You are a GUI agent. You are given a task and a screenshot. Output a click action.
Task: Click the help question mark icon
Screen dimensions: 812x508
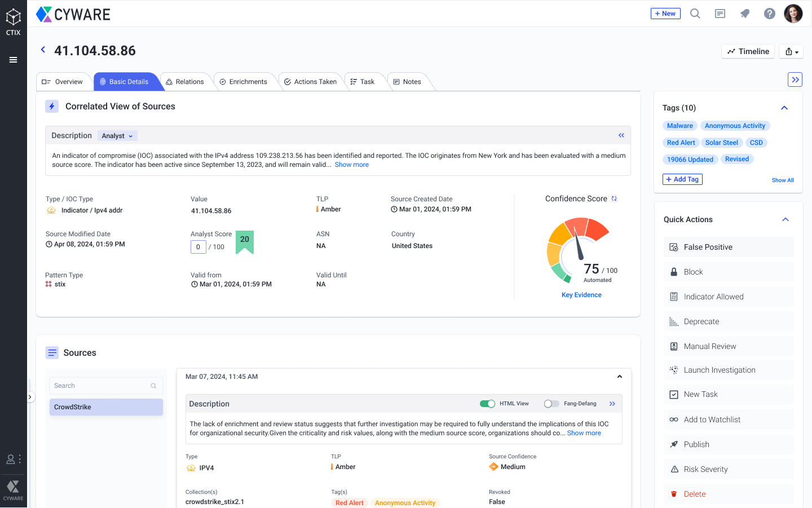coord(769,14)
